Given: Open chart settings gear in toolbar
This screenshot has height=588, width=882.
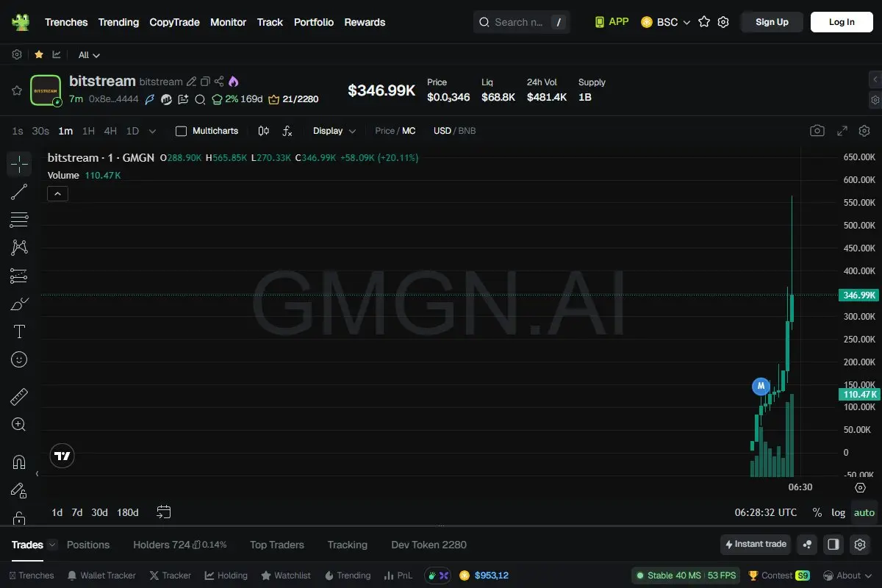Looking at the screenshot, I should click(864, 131).
